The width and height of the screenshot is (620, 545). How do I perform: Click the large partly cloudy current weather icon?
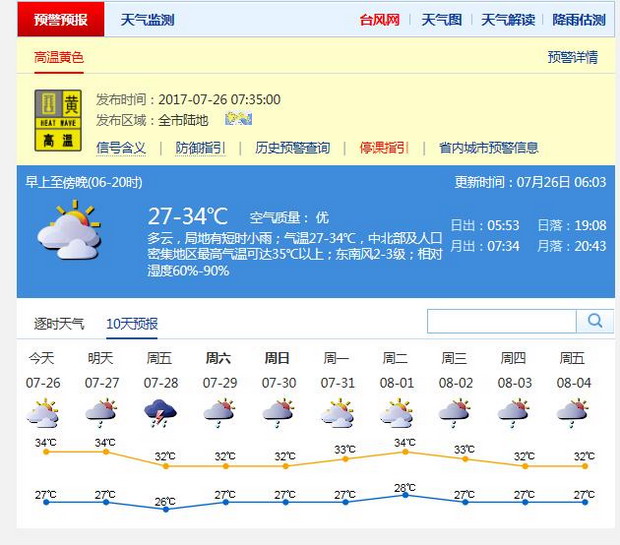pos(68,231)
